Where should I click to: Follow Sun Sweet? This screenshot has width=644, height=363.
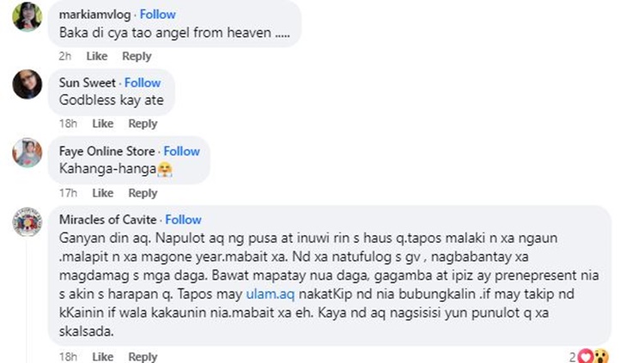tap(143, 82)
